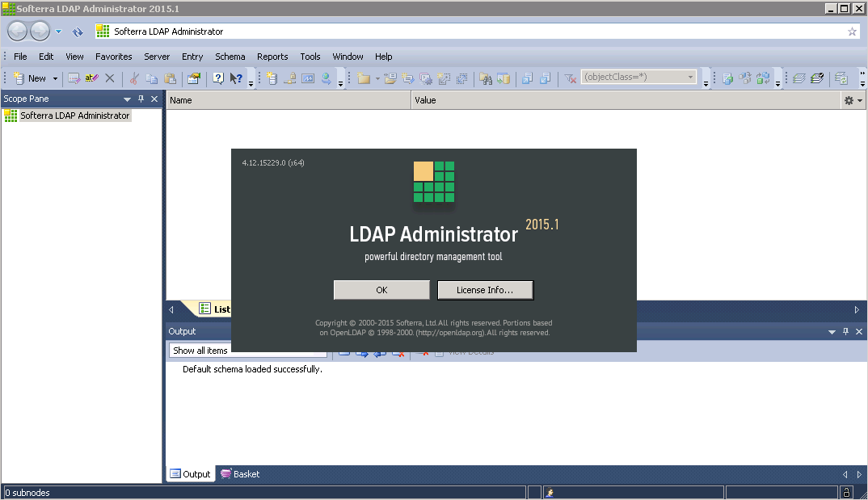This screenshot has height=500, width=868.
Task: Open the Properties toolbar icon
Action: pos(193,78)
